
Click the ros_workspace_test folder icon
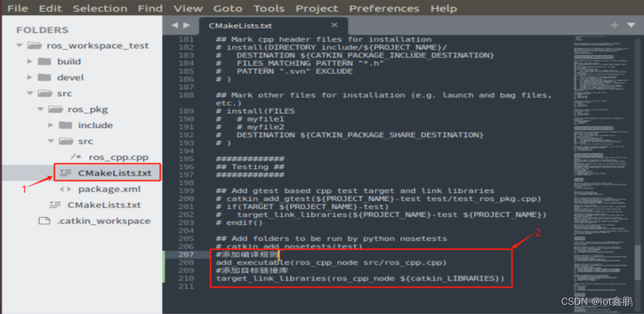point(34,45)
